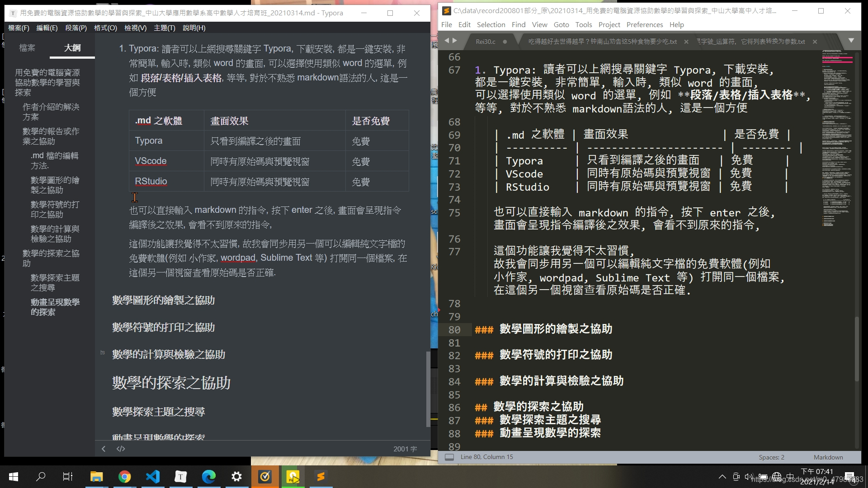The height and width of the screenshot is (488, 868).
Task: Click the sidebar collapse arrow in Typora
Action: 104,449
